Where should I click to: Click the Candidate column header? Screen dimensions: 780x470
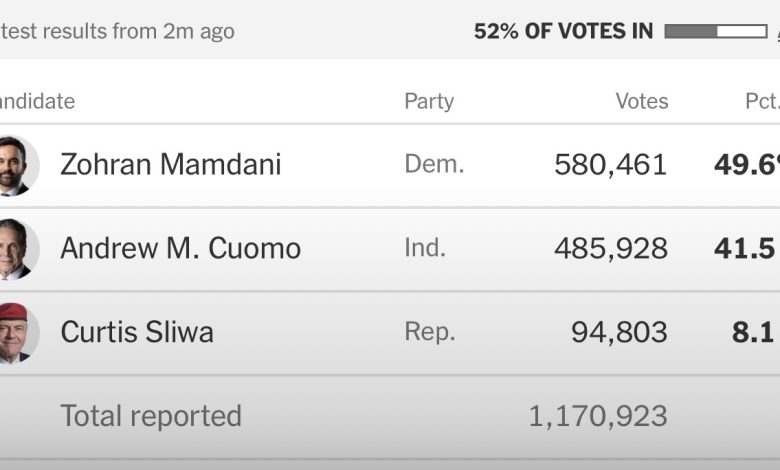pos(36,101)
